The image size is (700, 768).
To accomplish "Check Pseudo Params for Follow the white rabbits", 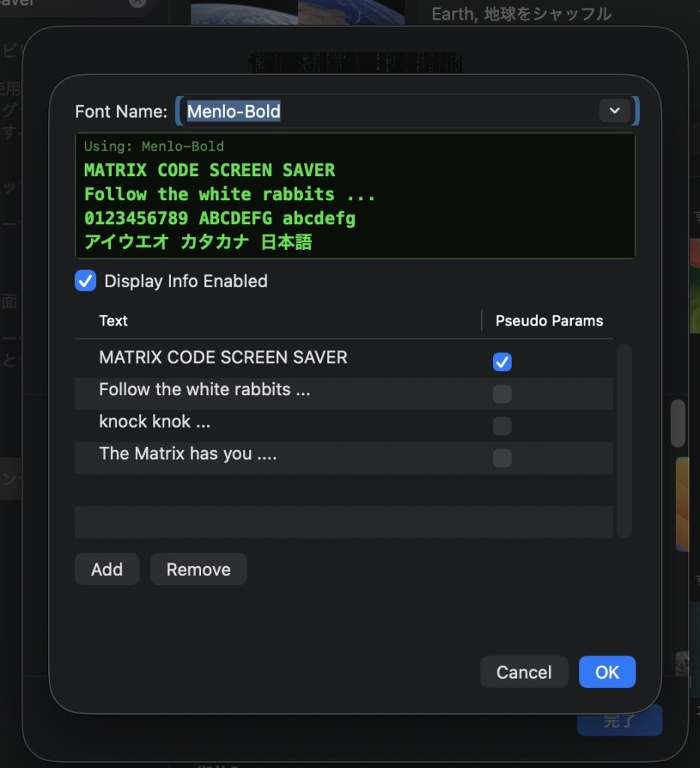I will [502, 394].
